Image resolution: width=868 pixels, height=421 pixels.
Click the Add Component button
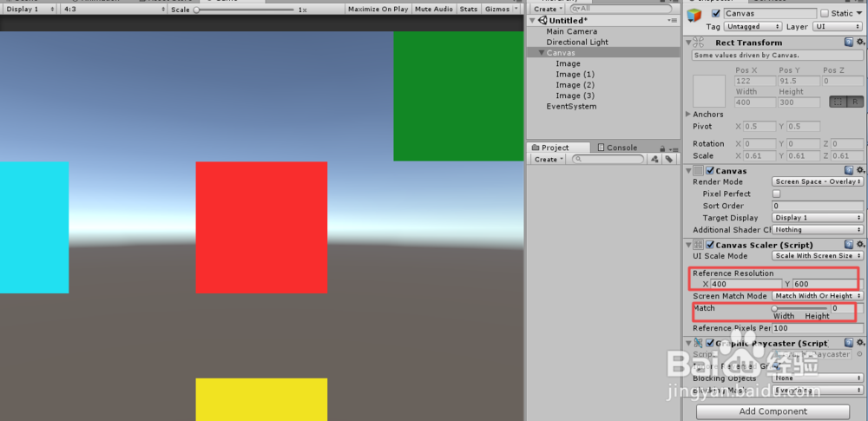click(x=773, y=411)
